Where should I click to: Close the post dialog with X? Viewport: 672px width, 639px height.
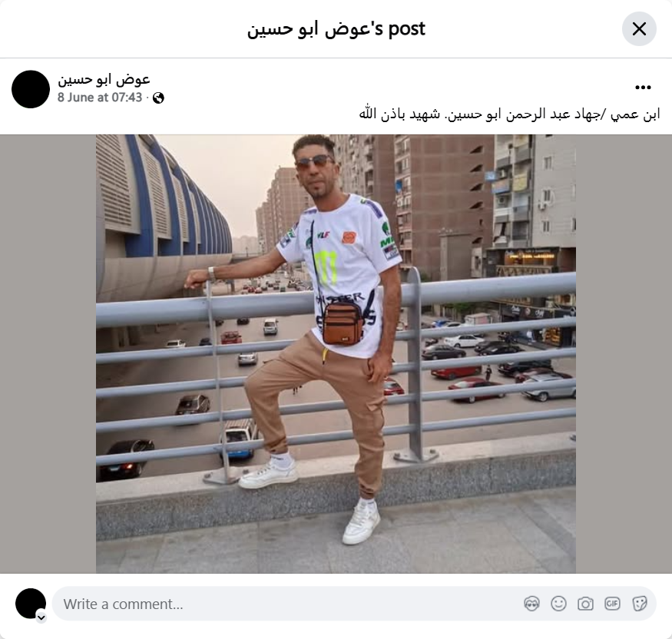(639, 28)
